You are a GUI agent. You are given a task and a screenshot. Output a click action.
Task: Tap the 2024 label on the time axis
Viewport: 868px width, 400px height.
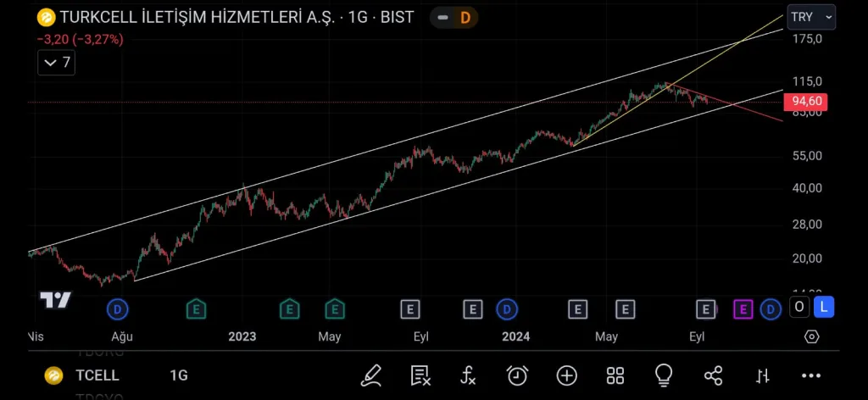click(x=515, y=337)
